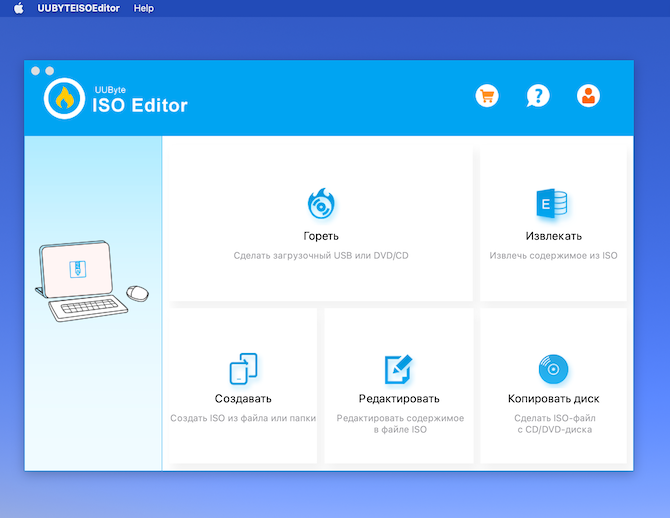The image size is (670, 518).
Task: Click the orange user account icon
Action: pyautogui.click(x=588, y=96)
